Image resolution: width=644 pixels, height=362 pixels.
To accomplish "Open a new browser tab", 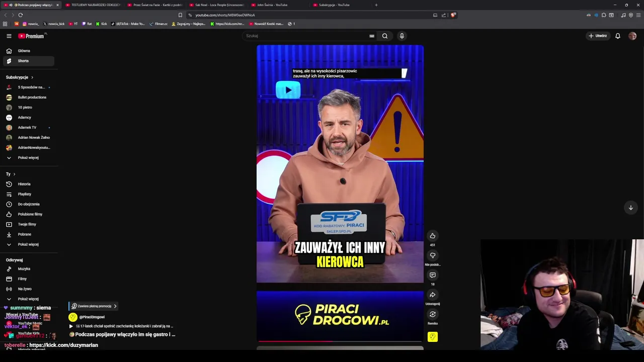I will pos(376,5).
